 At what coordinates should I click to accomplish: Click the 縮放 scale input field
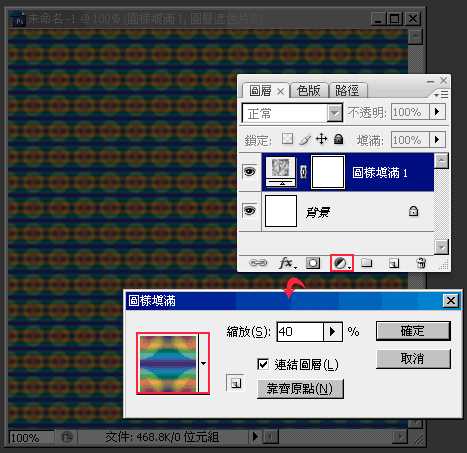click(x=300, y=332)
